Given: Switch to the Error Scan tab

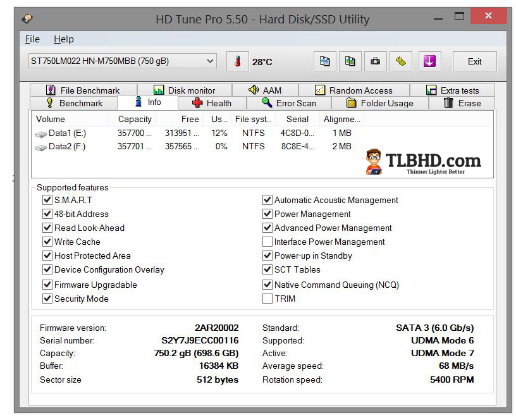Looking at the screenshot, I should tap(288, 103).
